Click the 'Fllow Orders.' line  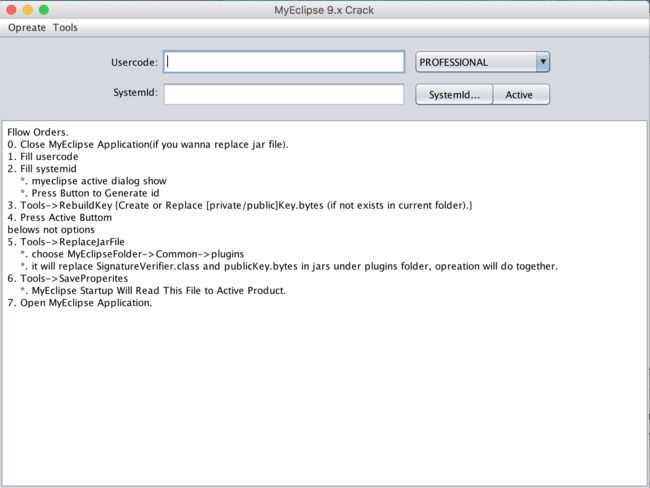[38, 132]
